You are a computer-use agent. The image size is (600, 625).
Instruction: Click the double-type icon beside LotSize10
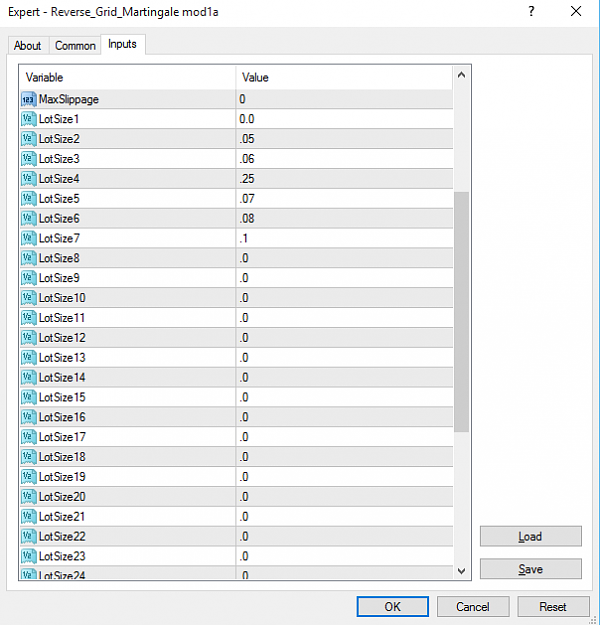[28, 298]
